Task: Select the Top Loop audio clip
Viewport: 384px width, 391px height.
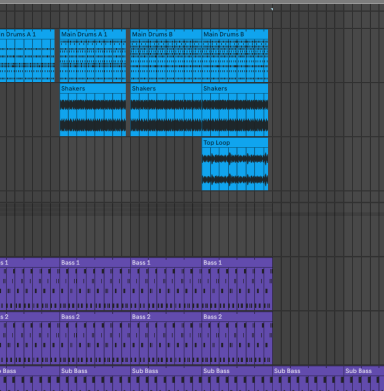Action: [x=235, y=164]
